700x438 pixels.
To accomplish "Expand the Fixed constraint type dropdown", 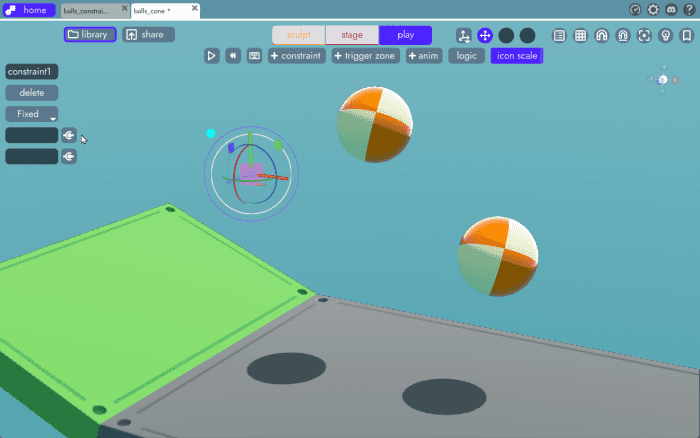I will click(x=32, y=114).
